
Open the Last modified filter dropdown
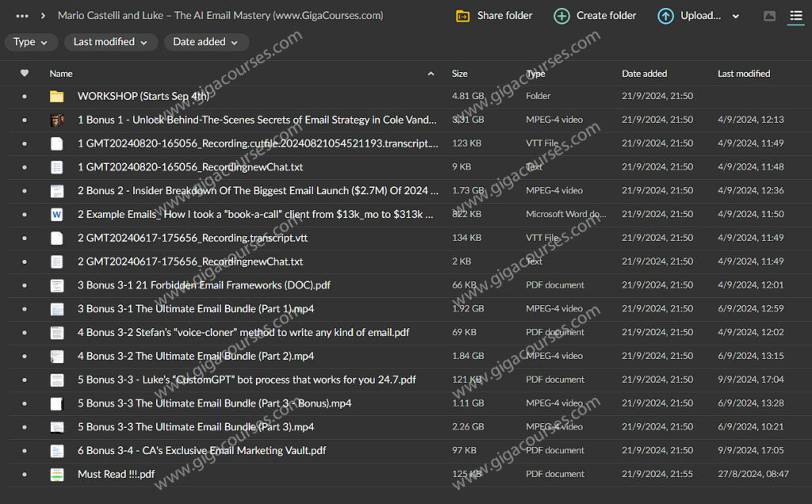point(110,42)
